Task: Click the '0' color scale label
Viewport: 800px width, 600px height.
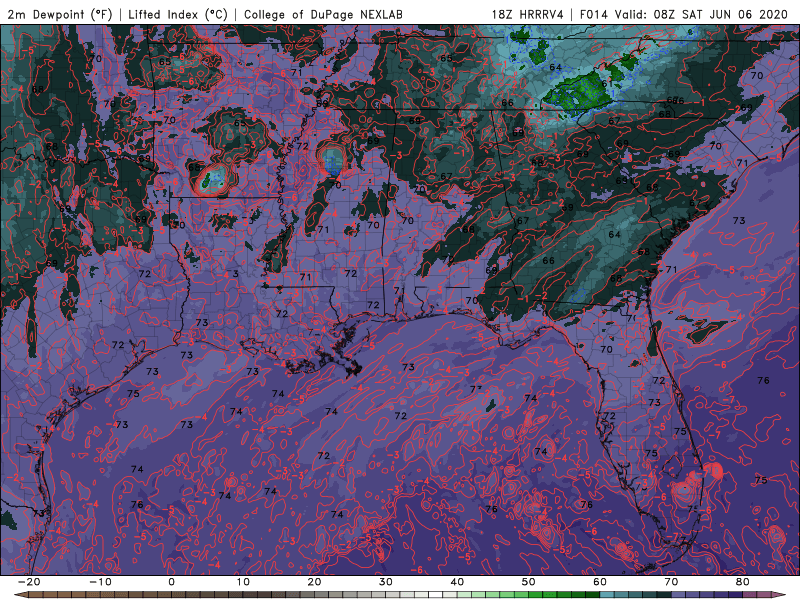Action: pos(171,582)
